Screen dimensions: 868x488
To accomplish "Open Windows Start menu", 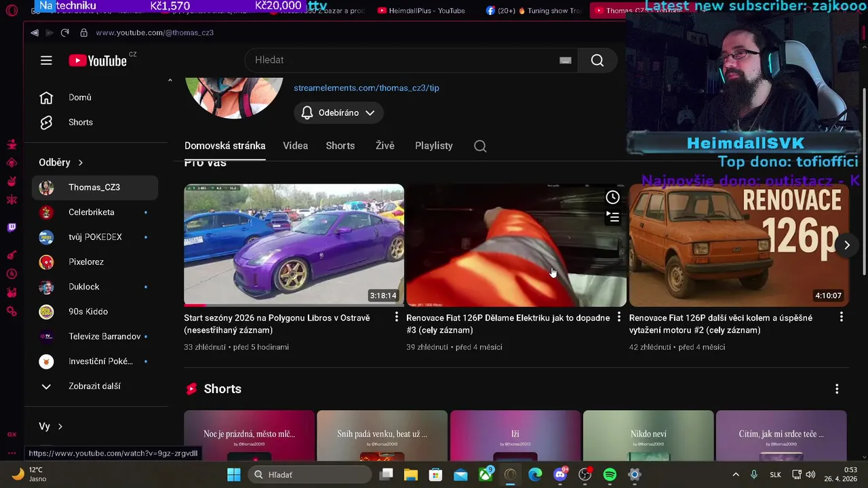I will tap(233, 474).
